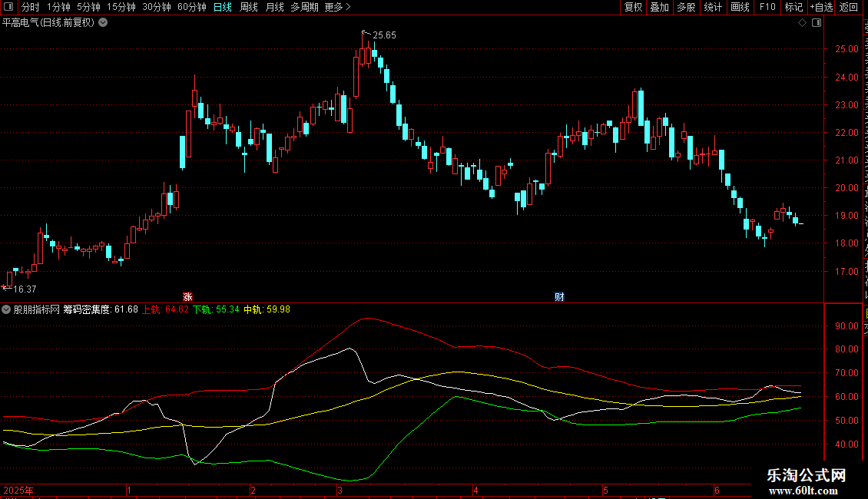
Task: Open the indicator dropdown beside 股朋指标网
Action: click(6, 310)
